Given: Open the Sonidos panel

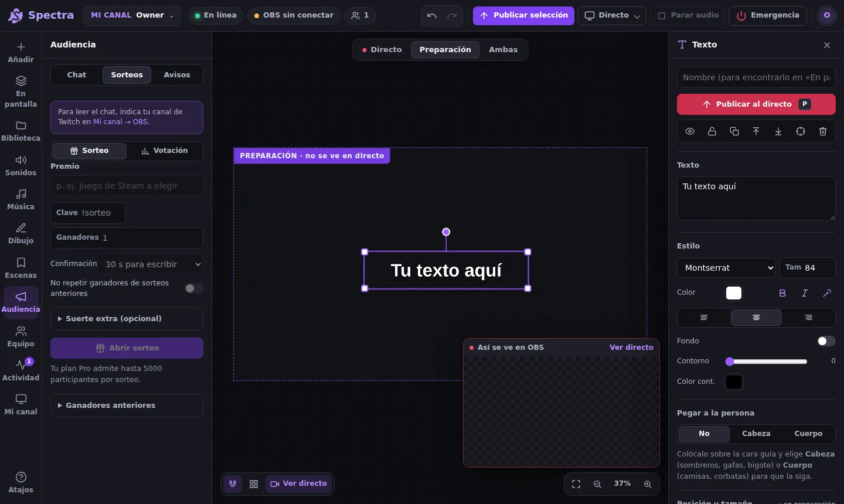Looking at the screenshot, I should pos(21,166).
